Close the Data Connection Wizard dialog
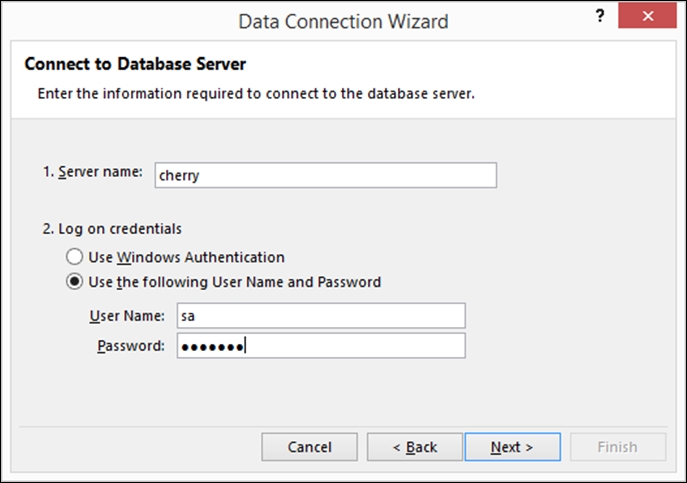Screen dimensions: 687x483 [647, 16]
